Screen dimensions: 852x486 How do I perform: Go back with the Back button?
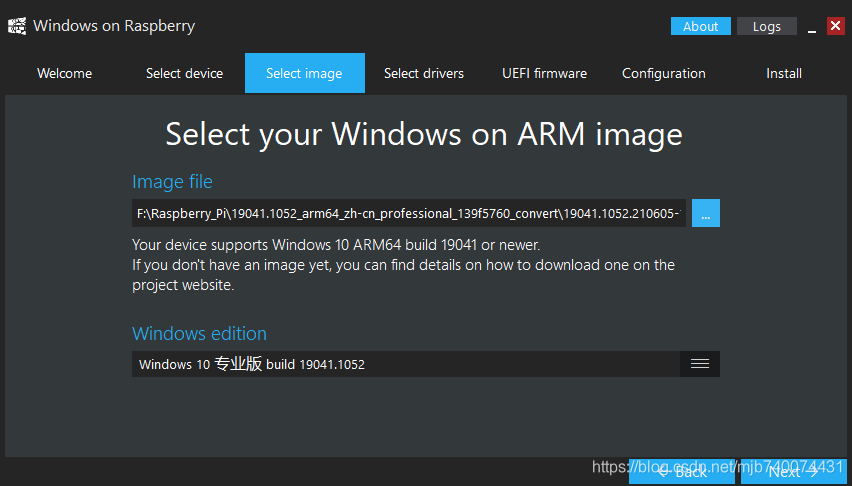(682, 472)
